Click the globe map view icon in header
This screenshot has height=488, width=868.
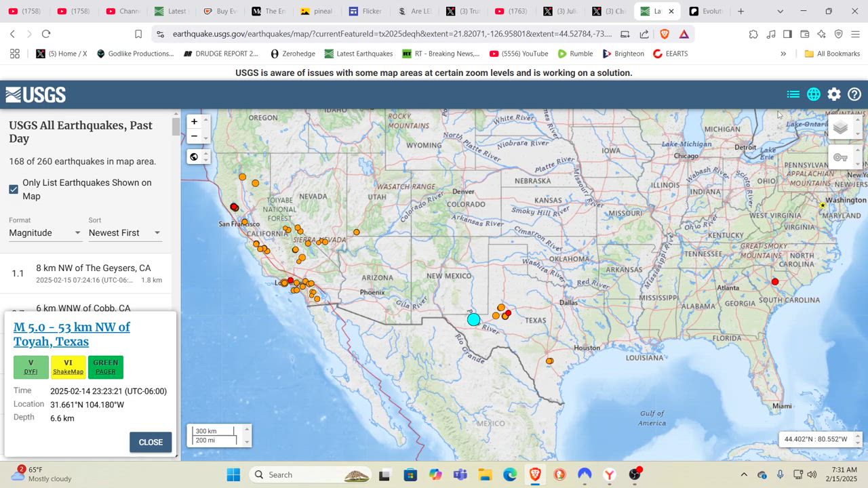pyautogui.click(x=814, y=95)
